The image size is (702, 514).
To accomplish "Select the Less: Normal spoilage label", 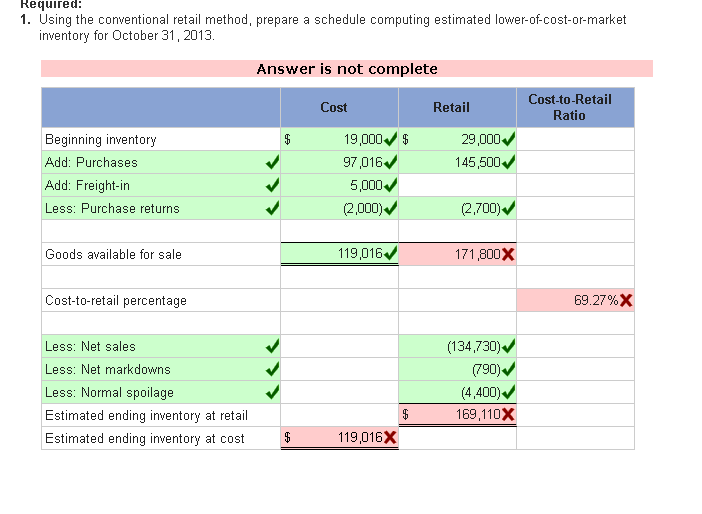I will [109, 392].
